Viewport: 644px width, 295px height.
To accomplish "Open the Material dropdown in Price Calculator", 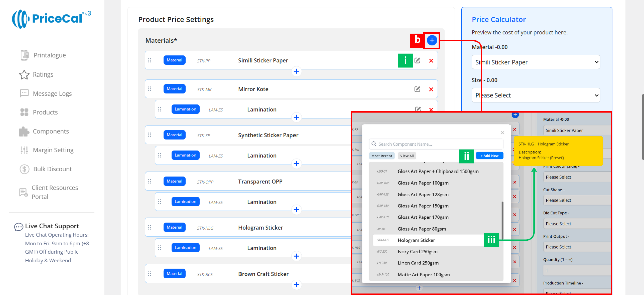I will point(536,62).
